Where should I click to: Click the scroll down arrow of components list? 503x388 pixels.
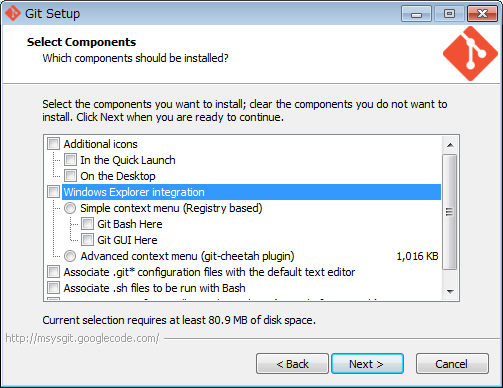[450, 291]
